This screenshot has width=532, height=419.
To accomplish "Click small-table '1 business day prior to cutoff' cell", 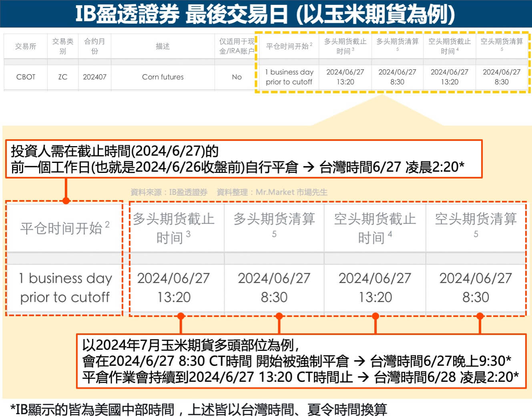I will [289, 77].
